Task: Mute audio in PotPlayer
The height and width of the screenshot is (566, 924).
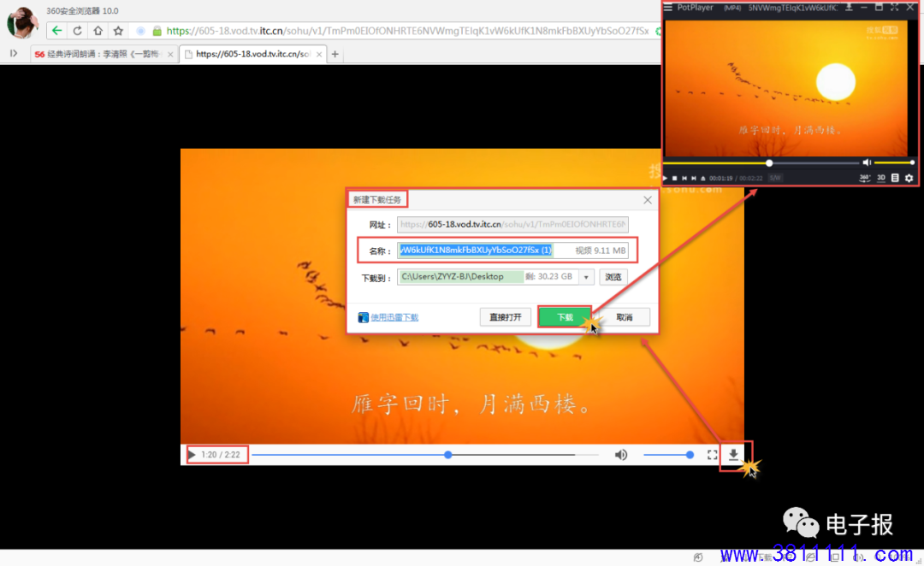Action: click(866, 162)
